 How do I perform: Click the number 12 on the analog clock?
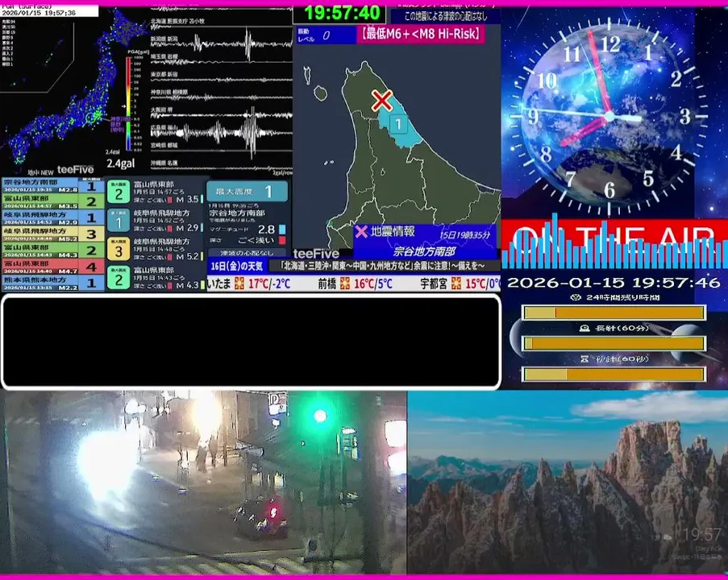(x=610, y=45)
